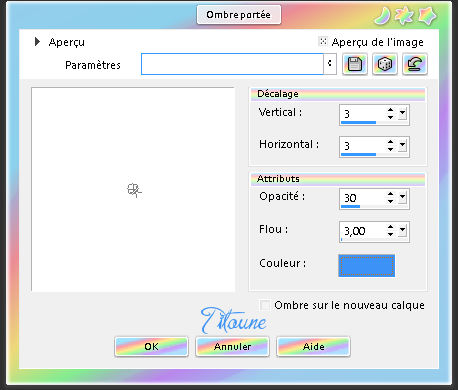Click the Opacité field showing 30
This screenshot has width=458, height=390.
[x=363, y=198]
